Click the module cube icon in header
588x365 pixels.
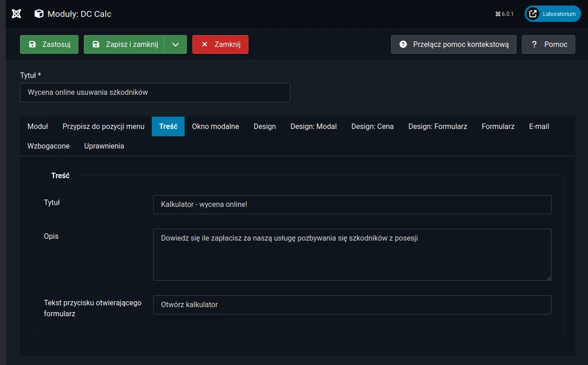pos(39,14)
